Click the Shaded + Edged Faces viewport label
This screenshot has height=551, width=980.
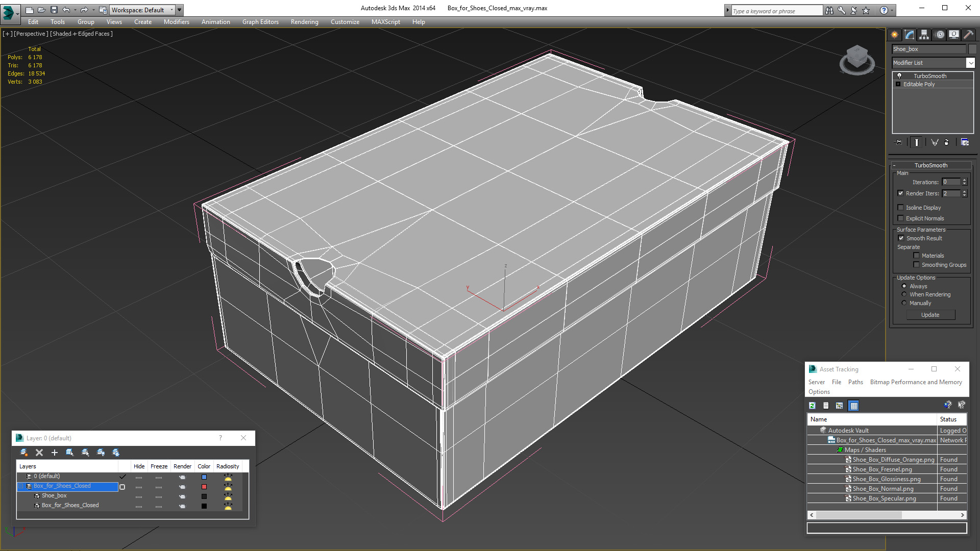[x=81, y=34]
